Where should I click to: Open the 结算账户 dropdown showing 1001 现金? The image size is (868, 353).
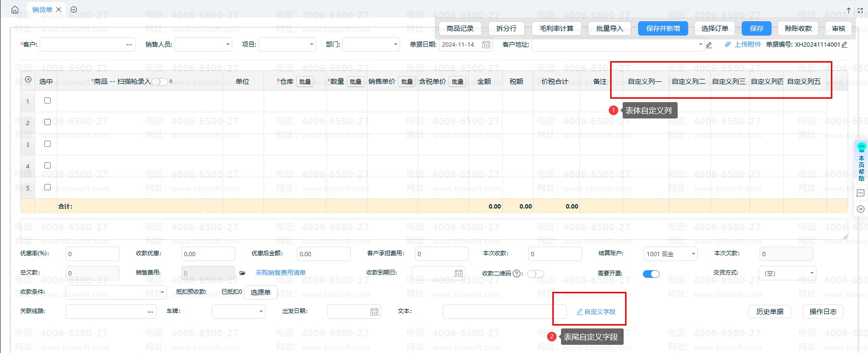pos(693,254)
